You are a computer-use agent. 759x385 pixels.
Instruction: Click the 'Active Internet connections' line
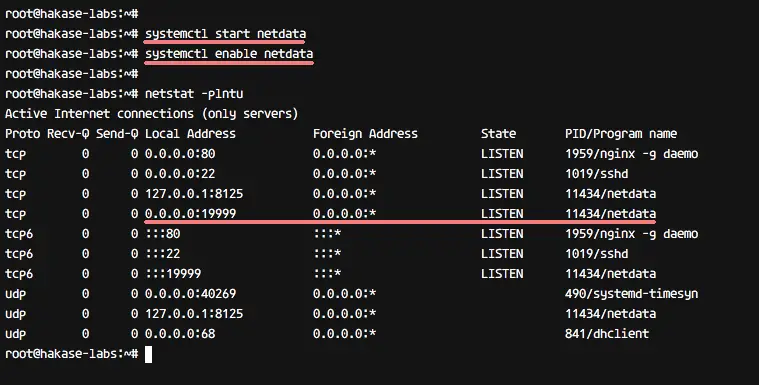point(152,114)
